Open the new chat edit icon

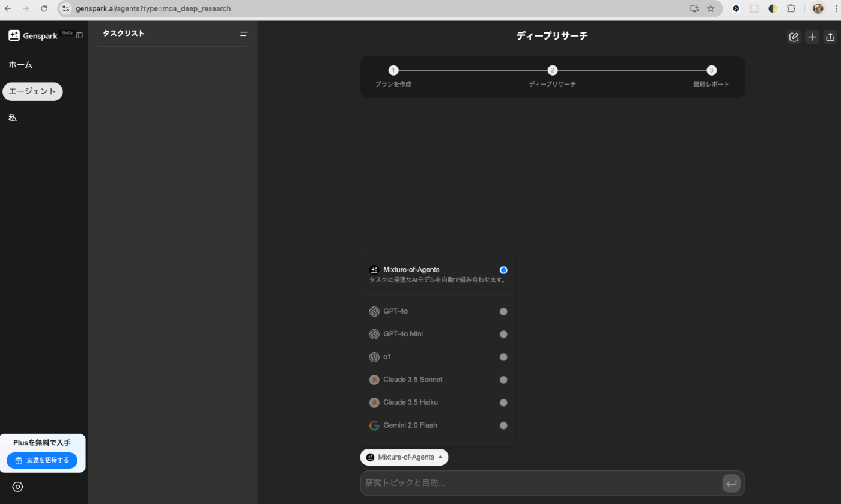click(794, 37)
